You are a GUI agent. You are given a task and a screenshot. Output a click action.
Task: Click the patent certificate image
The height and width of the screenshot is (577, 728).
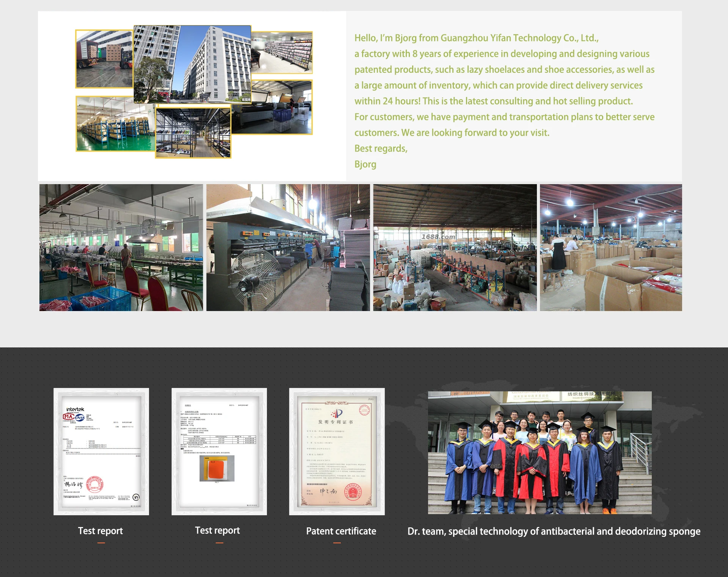[337, 451]
